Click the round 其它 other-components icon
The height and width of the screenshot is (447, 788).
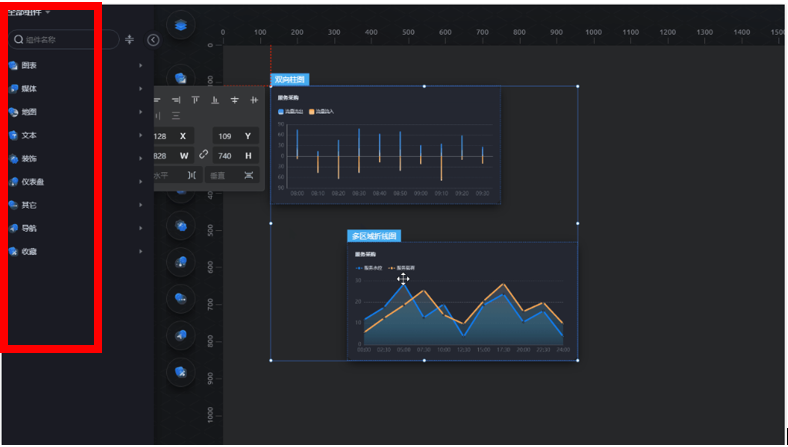(181, 299)
